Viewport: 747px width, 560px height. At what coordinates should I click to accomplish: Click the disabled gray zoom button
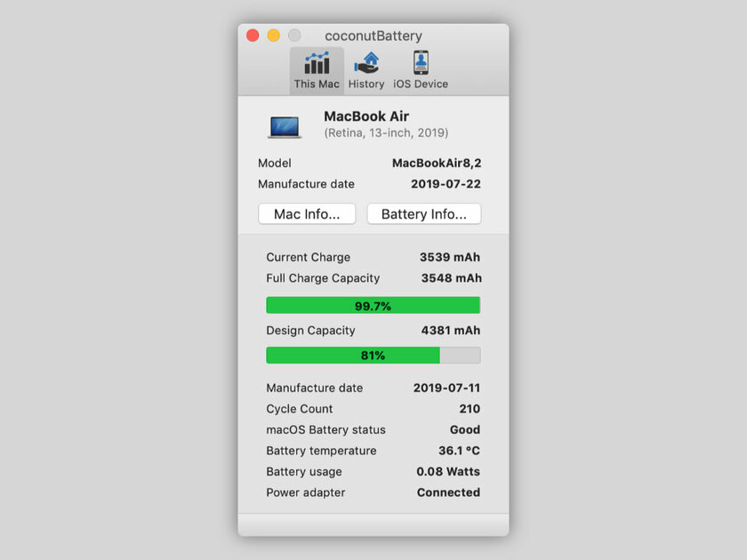[x=294, y=36]
